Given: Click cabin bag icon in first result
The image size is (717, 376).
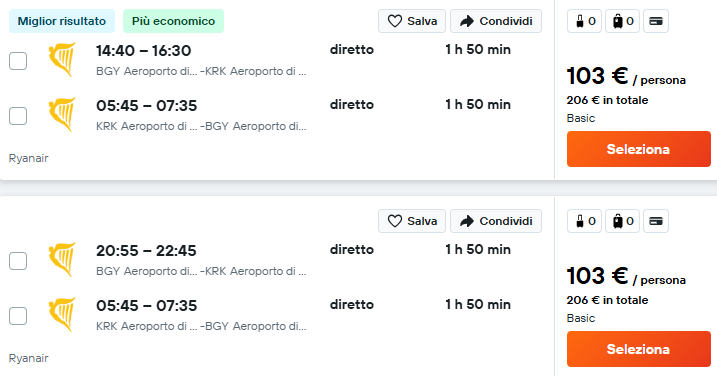Looking at the screenshot, I should 580,21.
